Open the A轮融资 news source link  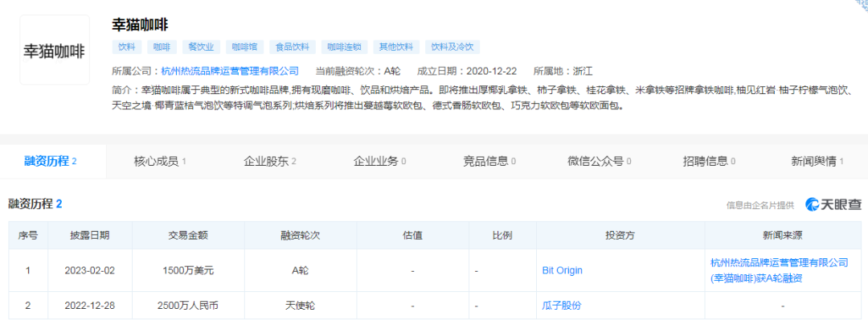779,271
